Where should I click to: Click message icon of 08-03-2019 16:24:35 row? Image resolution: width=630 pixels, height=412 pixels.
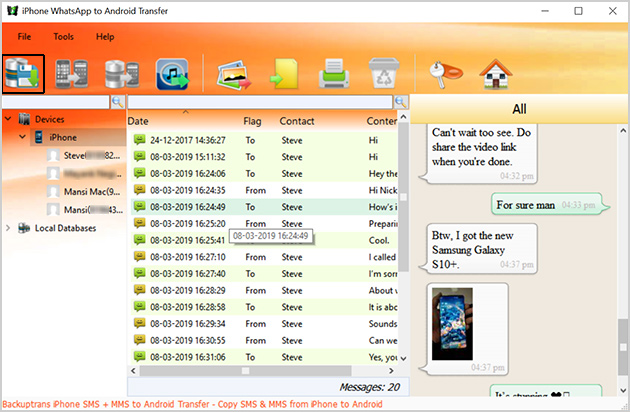pyautogui.click(x=139, y=190)
